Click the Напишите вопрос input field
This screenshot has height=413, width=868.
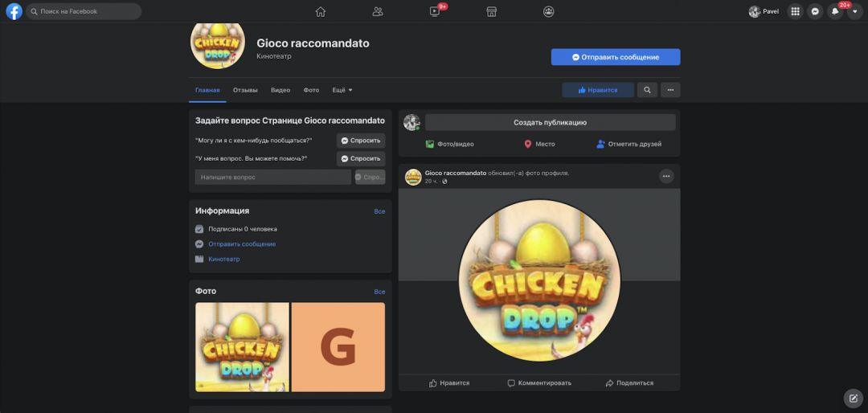(272, 177)
